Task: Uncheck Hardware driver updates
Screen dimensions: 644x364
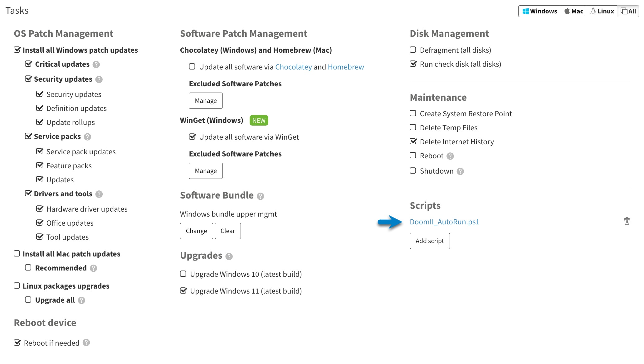Action: pyautogui.click(x=40, y=209)
